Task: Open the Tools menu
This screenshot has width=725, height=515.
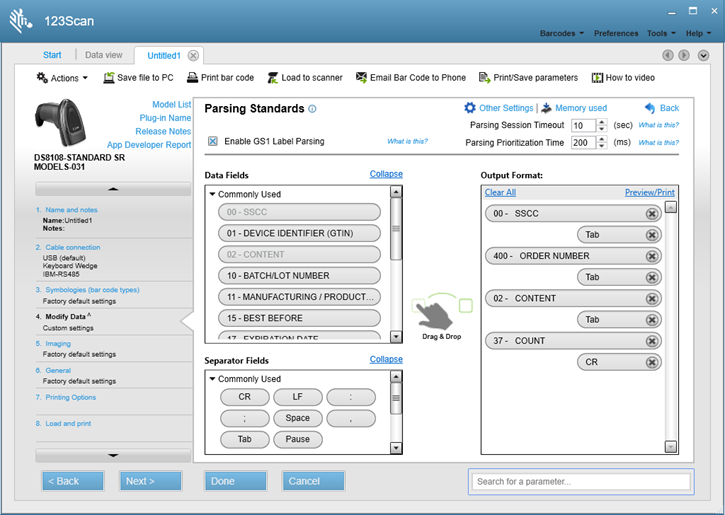Action: (x=660, y=33)
